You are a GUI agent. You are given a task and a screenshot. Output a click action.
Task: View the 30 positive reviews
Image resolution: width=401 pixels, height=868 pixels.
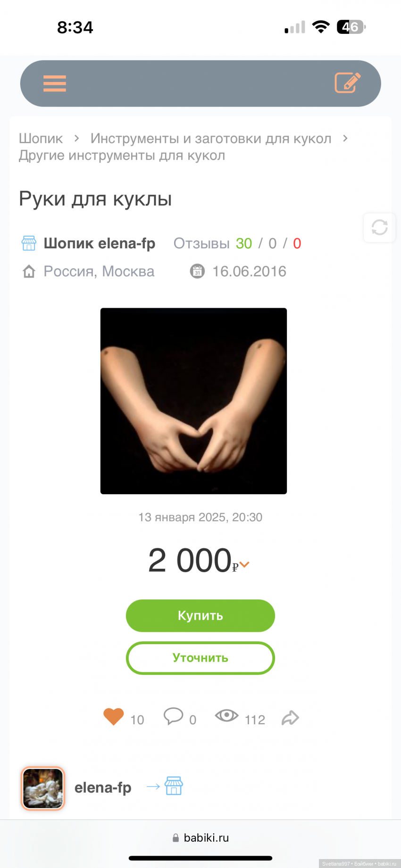[243, 243]
